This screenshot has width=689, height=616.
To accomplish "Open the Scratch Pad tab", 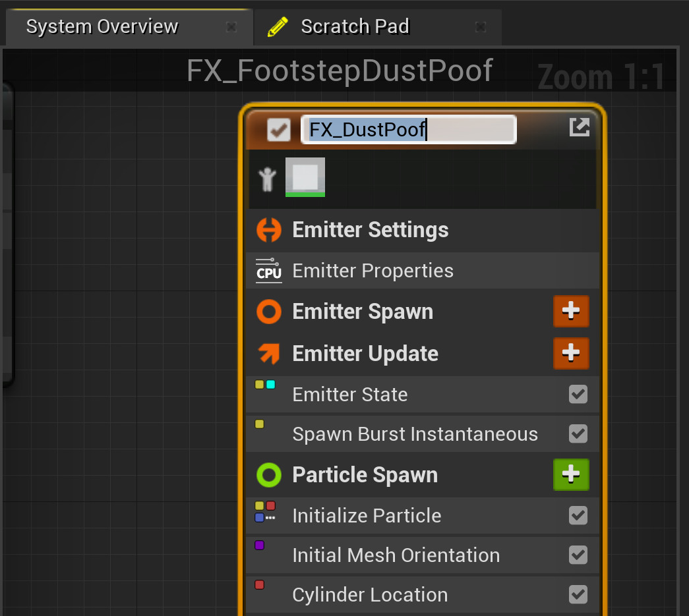I will pos(355,27).
